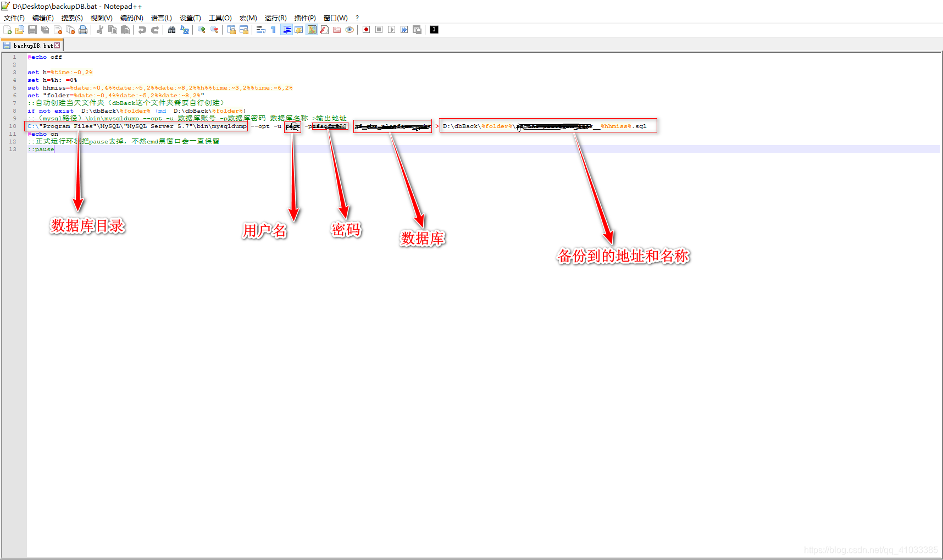Save the current file
Image resolution: width=943 pixels, height=560 pixels.
click(32, 30)
